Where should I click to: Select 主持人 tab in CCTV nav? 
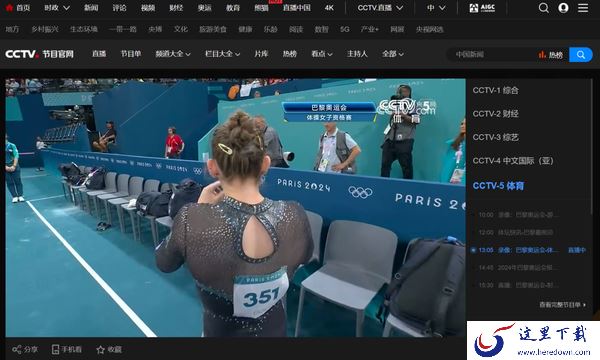click(357, 54)
